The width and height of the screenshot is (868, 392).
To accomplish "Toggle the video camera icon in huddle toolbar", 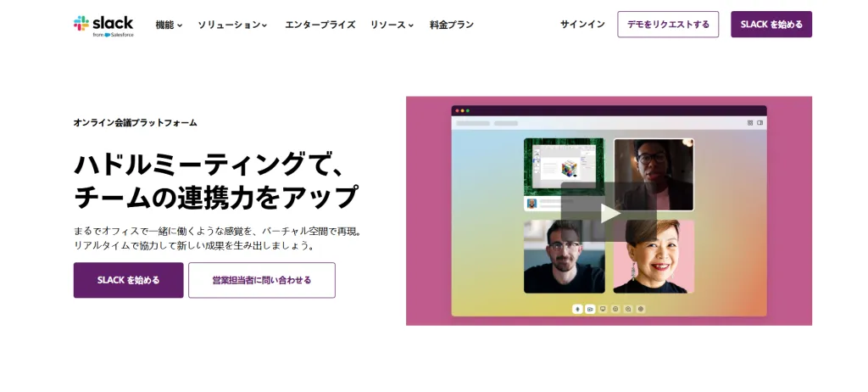I will point(590,309).
